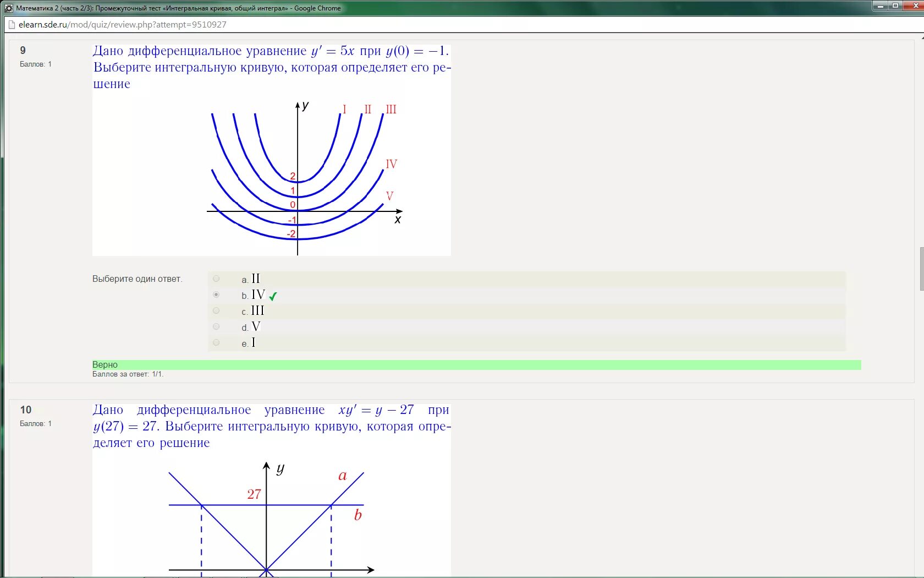The image size is (924, 578).
Task: Click question number 9 label
Action: (23, 51)
